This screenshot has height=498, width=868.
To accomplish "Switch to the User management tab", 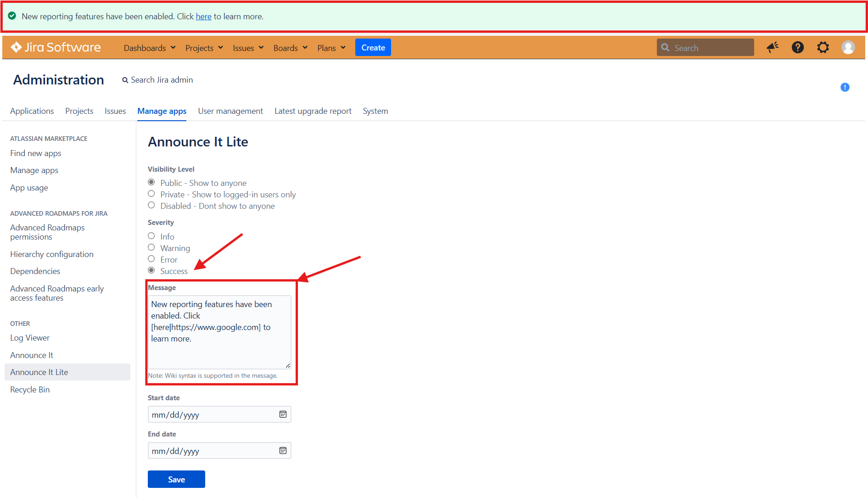I will pyautogui.click(x=230, y=111).
